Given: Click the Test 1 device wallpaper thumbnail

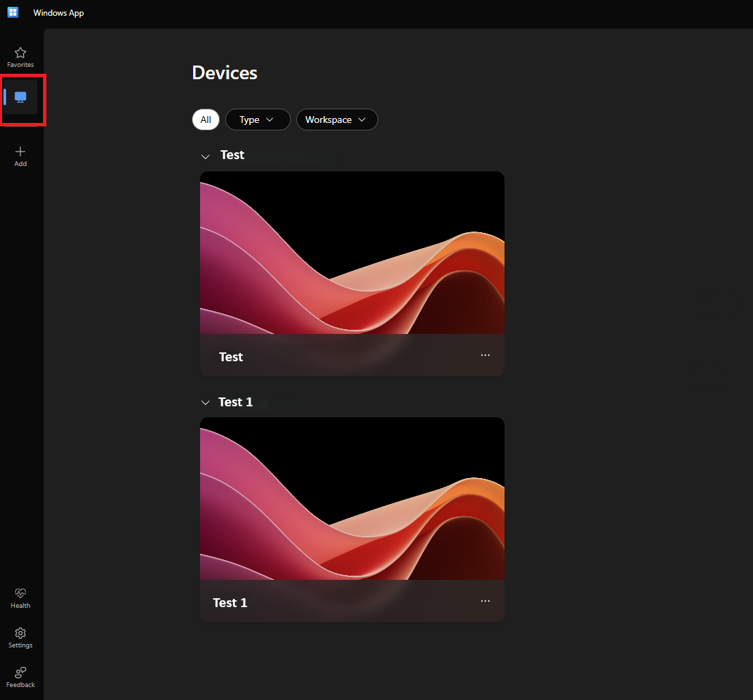Looking at the screenshot, I should tap(352, 499).
